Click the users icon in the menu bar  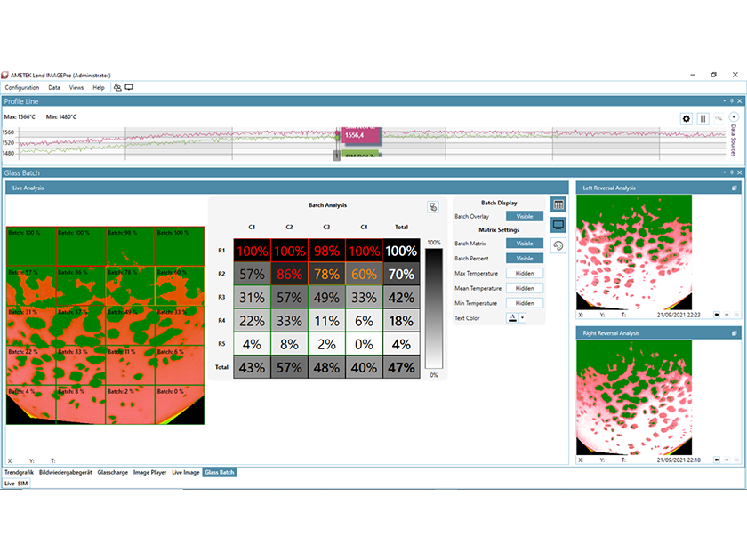coord(117,88)
